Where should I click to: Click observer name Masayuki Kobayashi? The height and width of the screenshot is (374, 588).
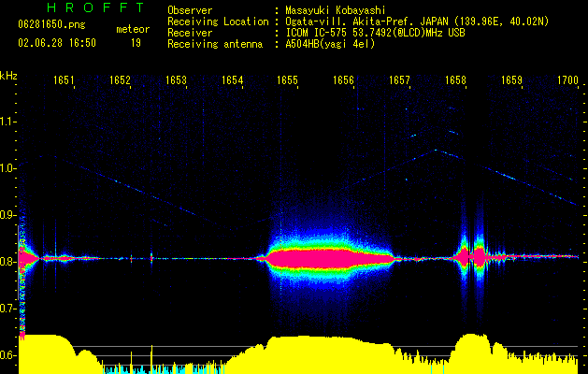click(336, 10)
